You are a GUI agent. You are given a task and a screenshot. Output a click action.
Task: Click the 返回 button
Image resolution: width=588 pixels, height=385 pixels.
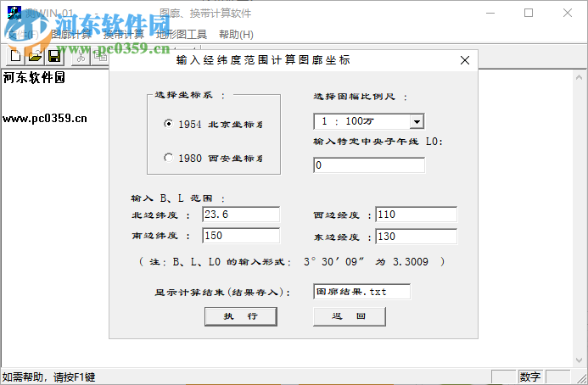(x=349, y=316)
